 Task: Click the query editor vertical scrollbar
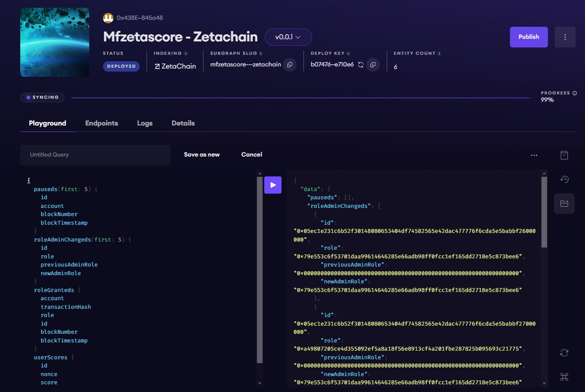point(260,270)
